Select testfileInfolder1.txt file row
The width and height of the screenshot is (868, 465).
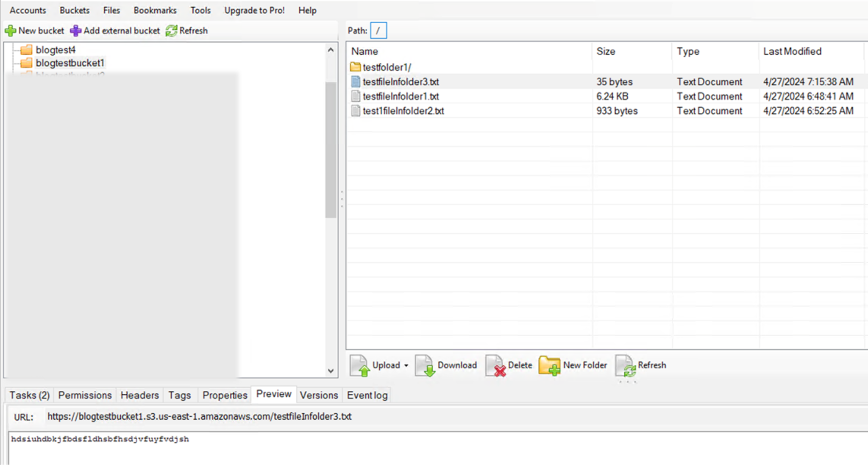click(401, 96)
